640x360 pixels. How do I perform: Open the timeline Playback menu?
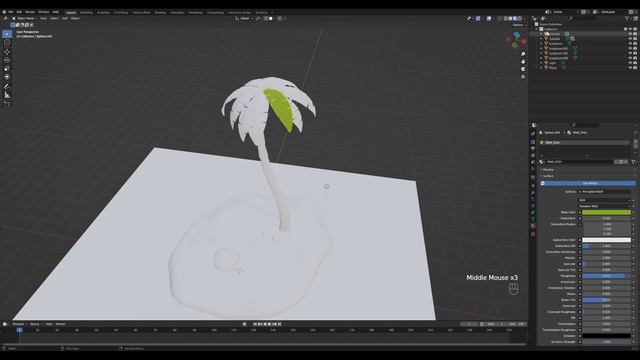[x=19, y=324]
